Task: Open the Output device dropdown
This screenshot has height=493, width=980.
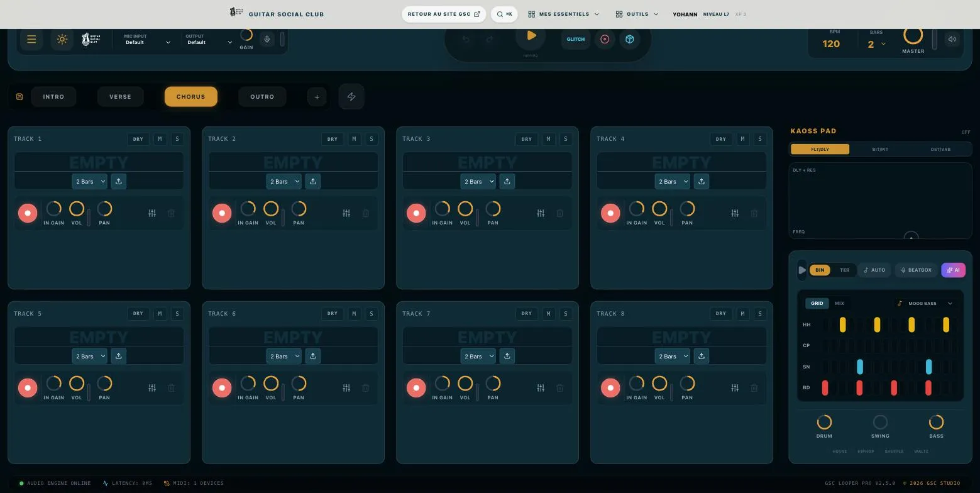Action: pos(209,42)
